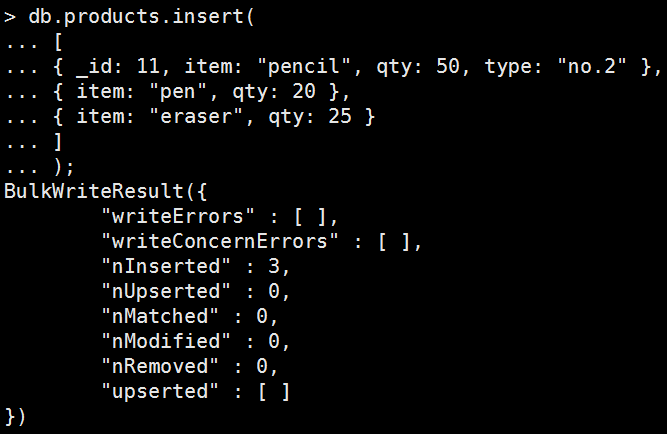Click the db.products.insert( command text
The image size is (667, 434).
pyautogui.click(x=141, y=17)
